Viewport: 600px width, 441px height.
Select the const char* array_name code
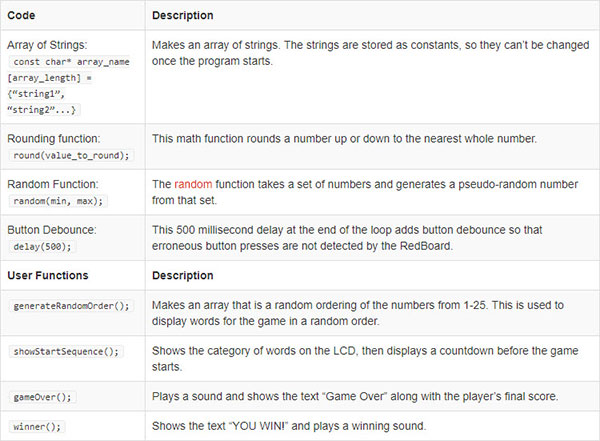pyautogui.click(x=71, y=62)
